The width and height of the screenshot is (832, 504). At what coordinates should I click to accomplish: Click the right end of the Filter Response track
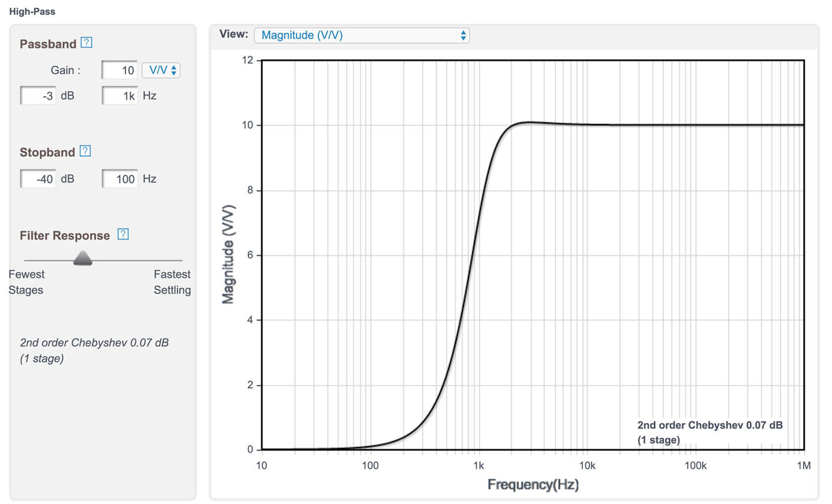[x=180, y=260]
